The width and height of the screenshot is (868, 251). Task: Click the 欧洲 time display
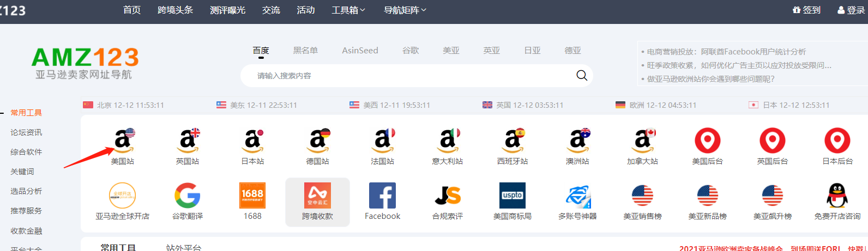(x=656, y=105)
